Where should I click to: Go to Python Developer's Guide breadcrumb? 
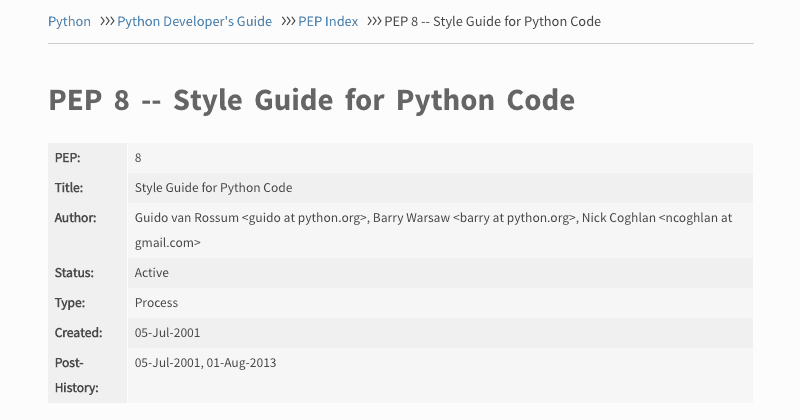pos(194,21)
